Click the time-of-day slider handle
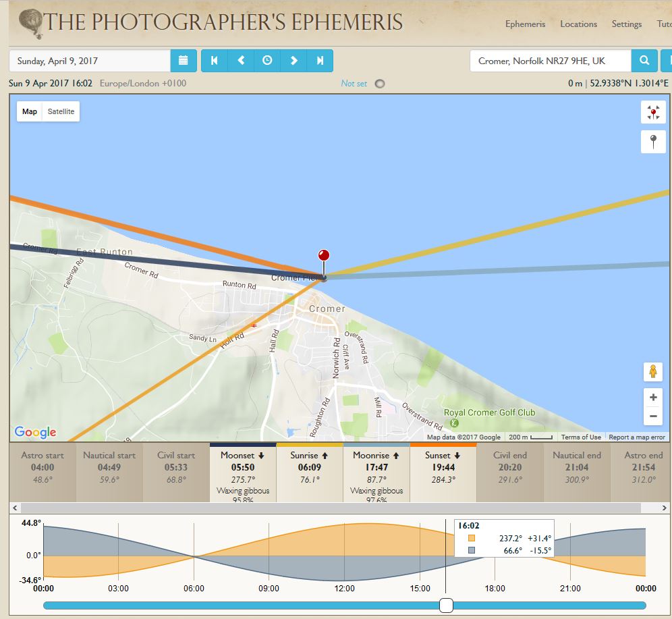Screen dimensions: 672x619 (446, 605)
